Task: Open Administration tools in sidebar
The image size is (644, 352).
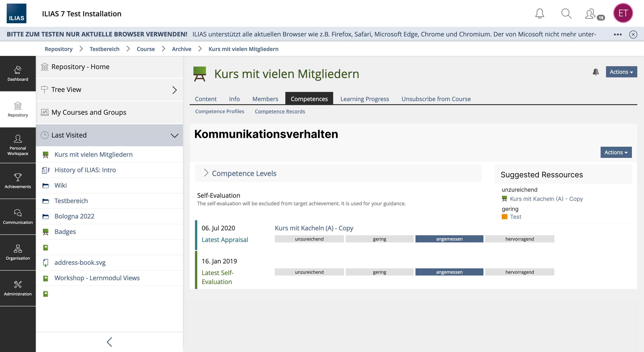Action: [x=18, y=288]
